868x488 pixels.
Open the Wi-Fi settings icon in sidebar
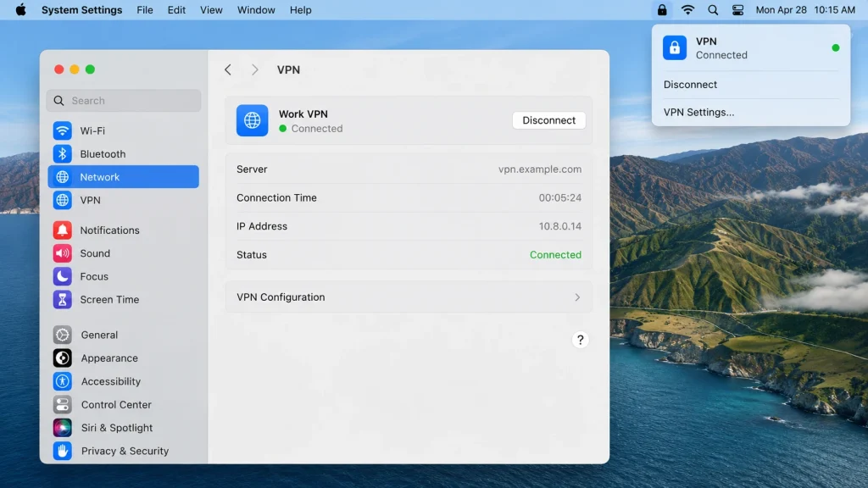pos(63,130)
